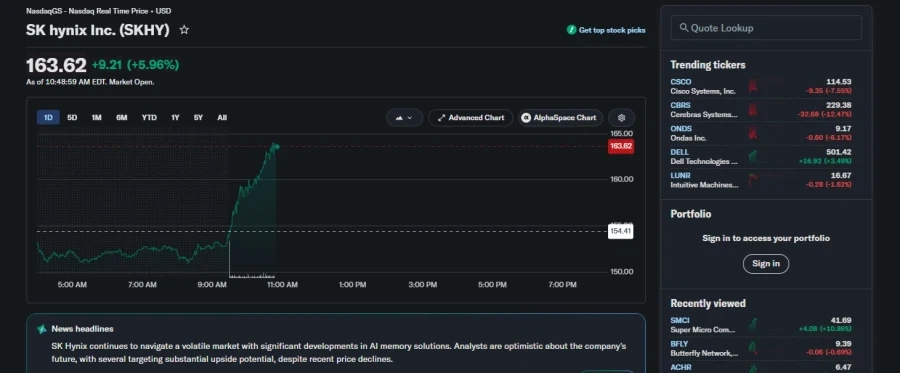Click CBRS mini sparkline chart
The width and height of the screenshot is (900, 373).
coord(753,110)
